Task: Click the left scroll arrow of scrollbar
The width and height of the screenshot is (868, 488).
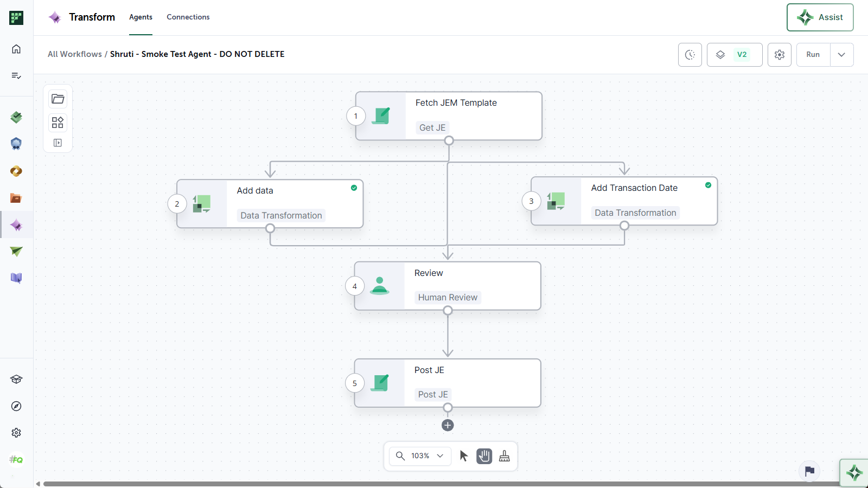Action: click(38, 484)
